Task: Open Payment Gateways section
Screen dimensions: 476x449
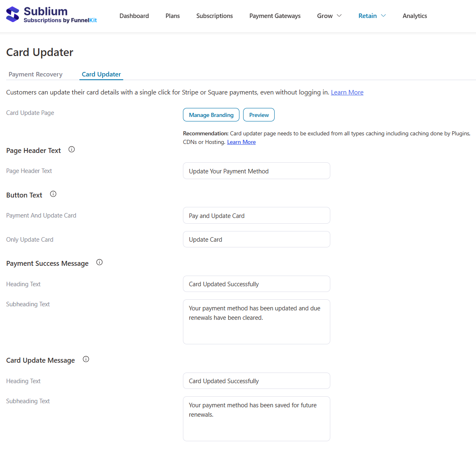Action: point(275,16)
